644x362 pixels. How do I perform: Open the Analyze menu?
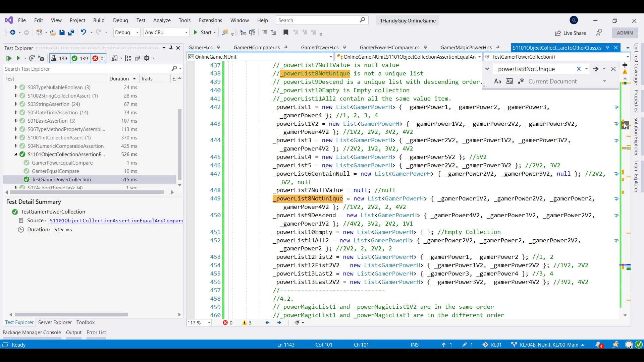coord(162,20)
